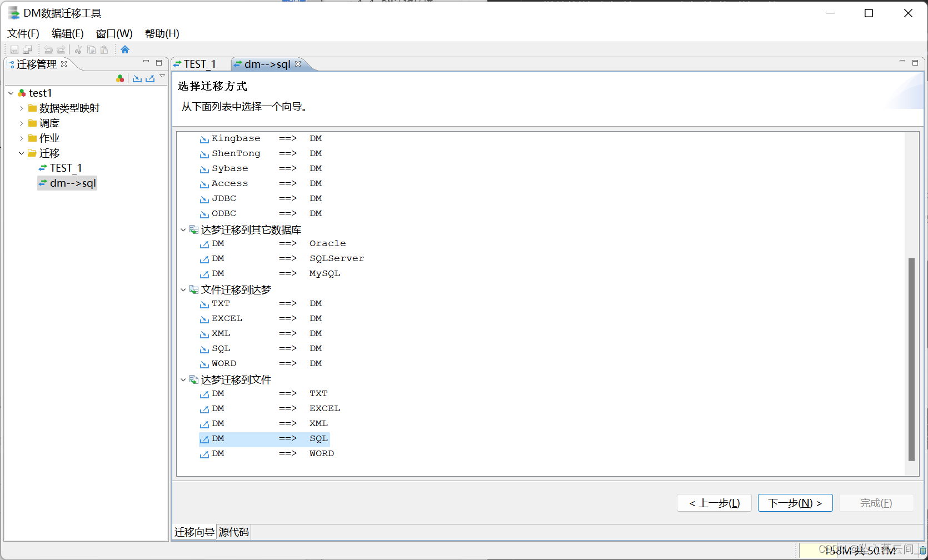Screen dimensions: 928x560
Task: Select the 作业 tree item
Action: [x=44, y=138]
